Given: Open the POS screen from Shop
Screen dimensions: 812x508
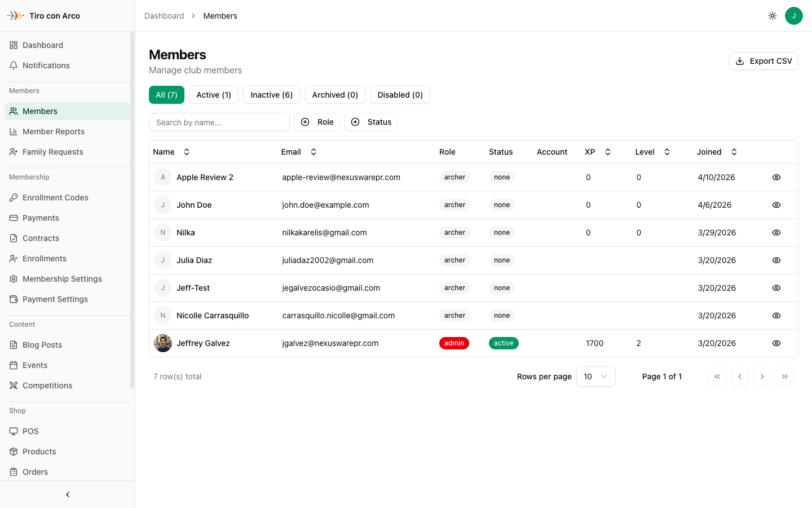Looking at the screenshot, I should click(31, 431).
